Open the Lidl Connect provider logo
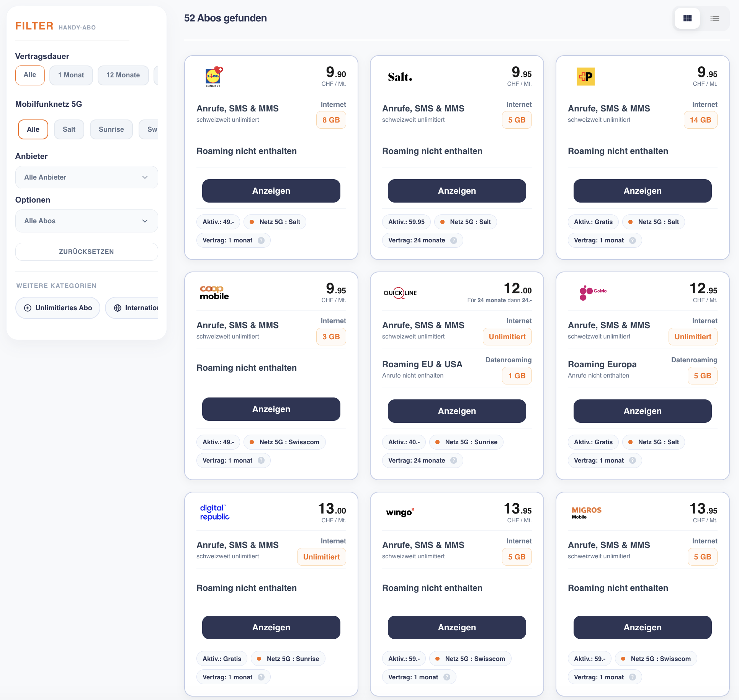Image resolution: width=739 pixels, height=700 pixels. click(x=214, y=77)
